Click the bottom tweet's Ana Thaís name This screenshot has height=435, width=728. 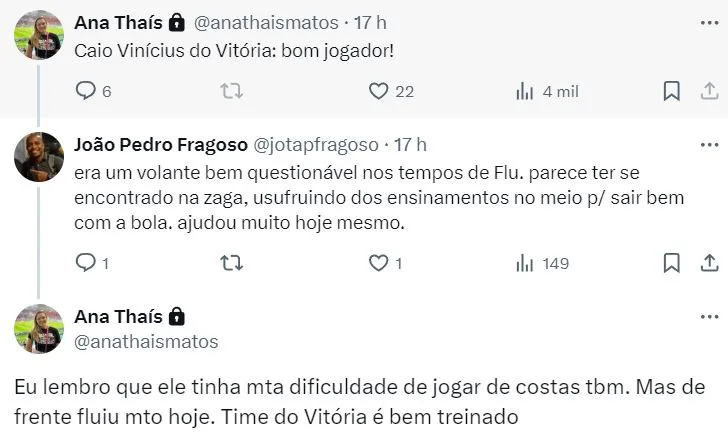[x=119, y=316]
